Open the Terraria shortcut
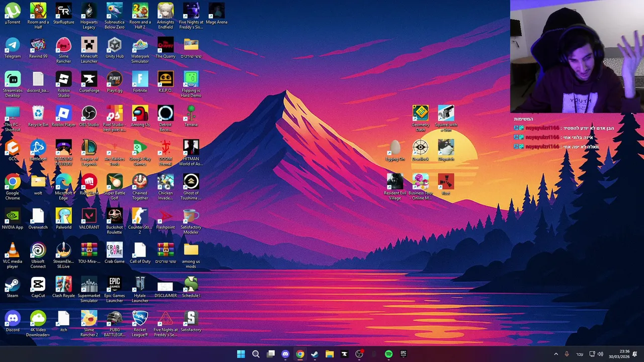The width and height of the screenshot is (644, 362). (191, 116)
